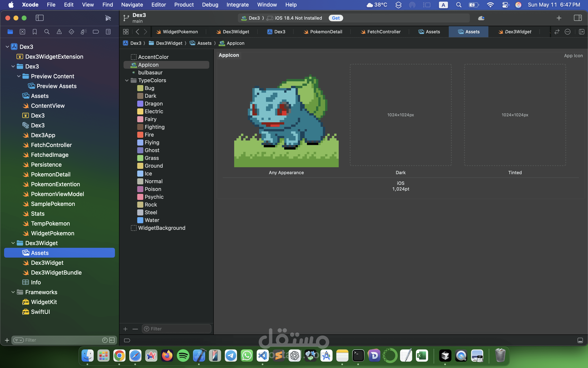Open the Integrate menu

[x=237, y=5]
